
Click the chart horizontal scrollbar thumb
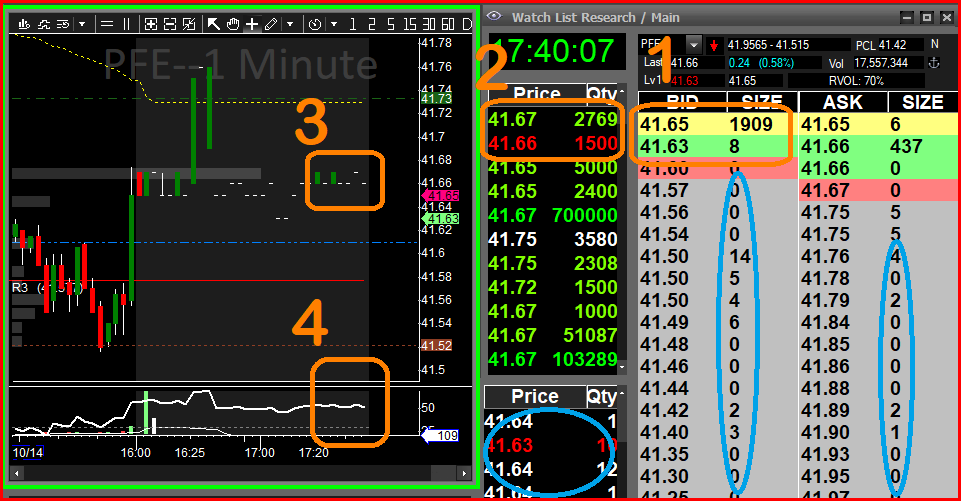[x=444, y=473]
